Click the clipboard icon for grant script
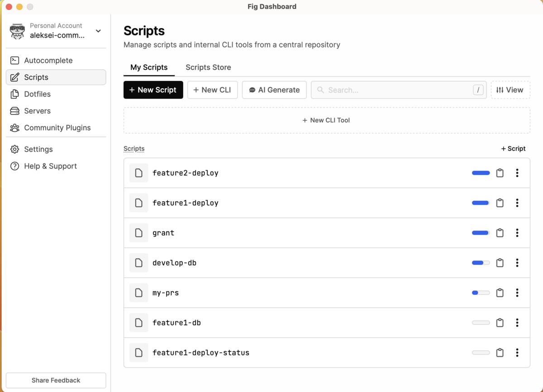 (500, 233)
